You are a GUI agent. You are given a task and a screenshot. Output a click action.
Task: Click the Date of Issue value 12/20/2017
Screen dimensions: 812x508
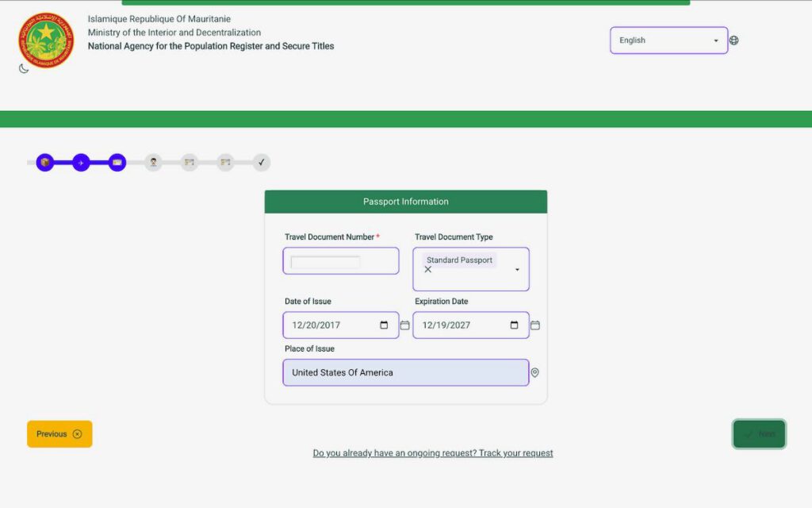click(x=316, y=325)
